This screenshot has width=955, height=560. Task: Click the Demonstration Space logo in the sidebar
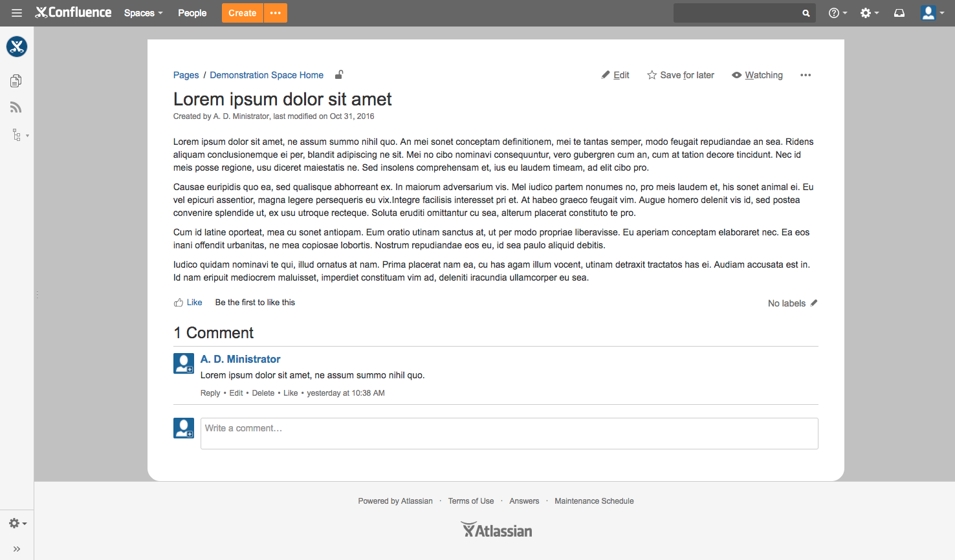tap(17, 47)
